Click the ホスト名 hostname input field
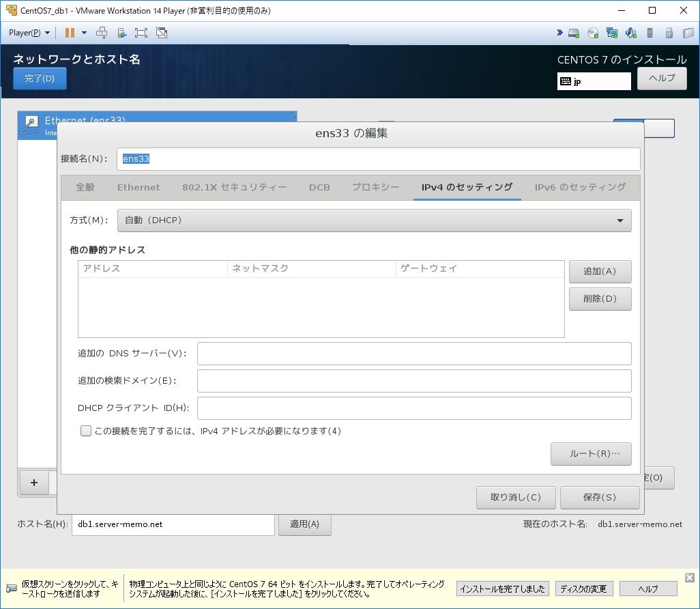Viewport: 700px width, 609px height. pyautogui.click(x=173, y=524)
